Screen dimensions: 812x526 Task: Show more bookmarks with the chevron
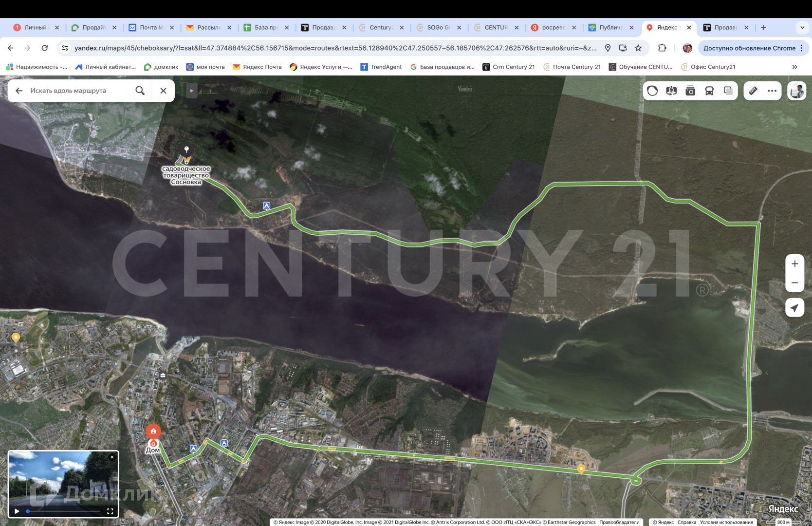(x=794, y=67)
